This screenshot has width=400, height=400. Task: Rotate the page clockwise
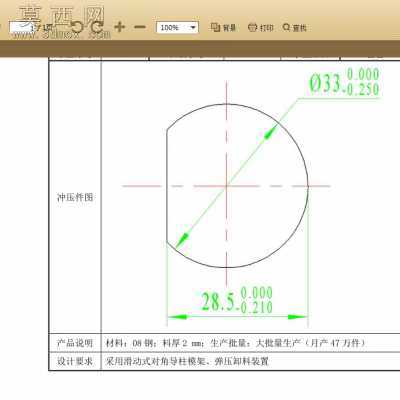pos(97,27)
